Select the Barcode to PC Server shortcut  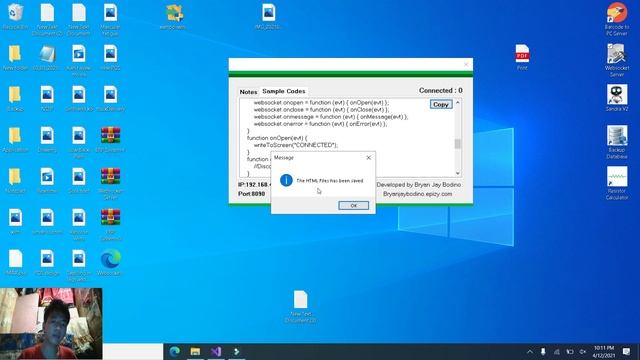click(617, 19)
